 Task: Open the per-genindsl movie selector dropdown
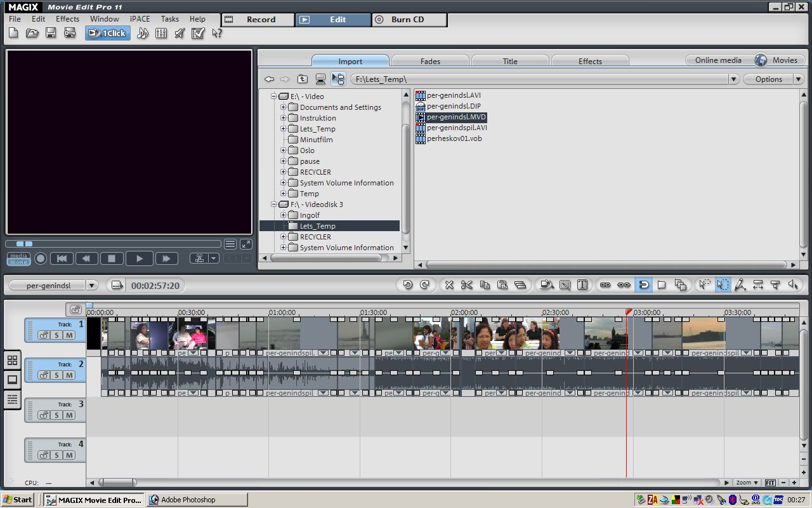(x=91, y=286)
